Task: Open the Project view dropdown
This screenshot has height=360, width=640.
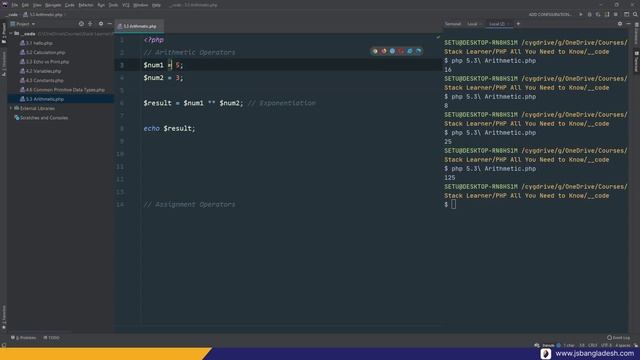Action: coord(23,24)
